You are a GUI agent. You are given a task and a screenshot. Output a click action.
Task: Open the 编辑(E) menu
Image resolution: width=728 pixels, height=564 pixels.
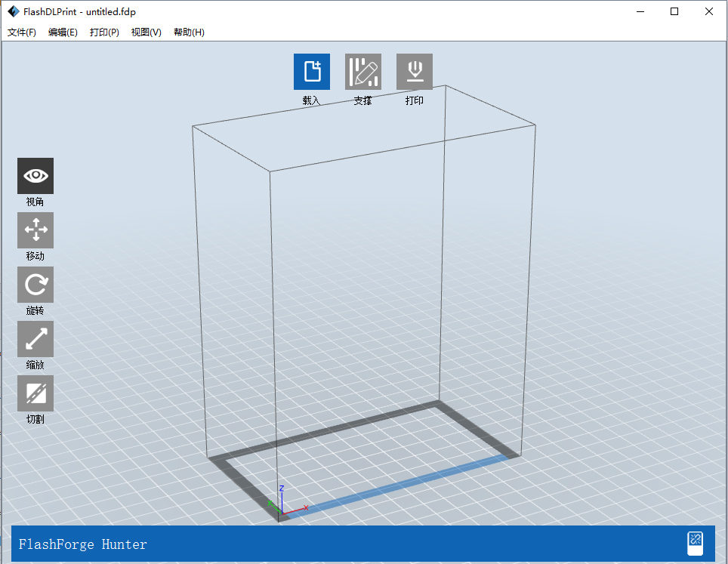pyautogui.click(x=63, y=32)
